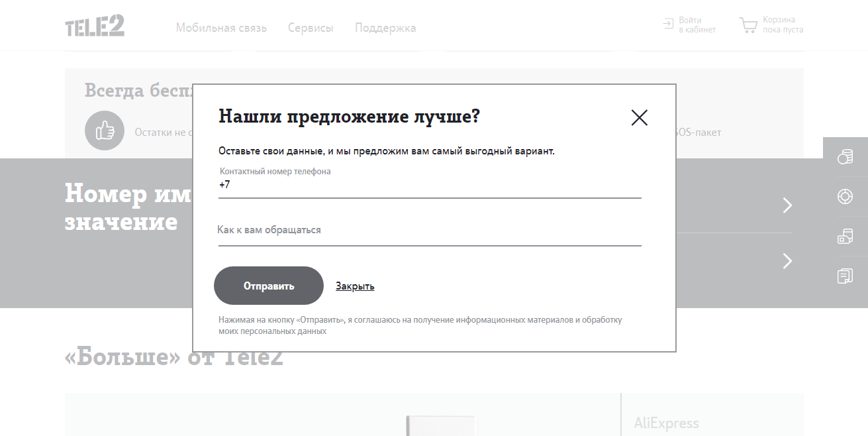Click the «Больше» от Tele2 heading

coord(174,357)
